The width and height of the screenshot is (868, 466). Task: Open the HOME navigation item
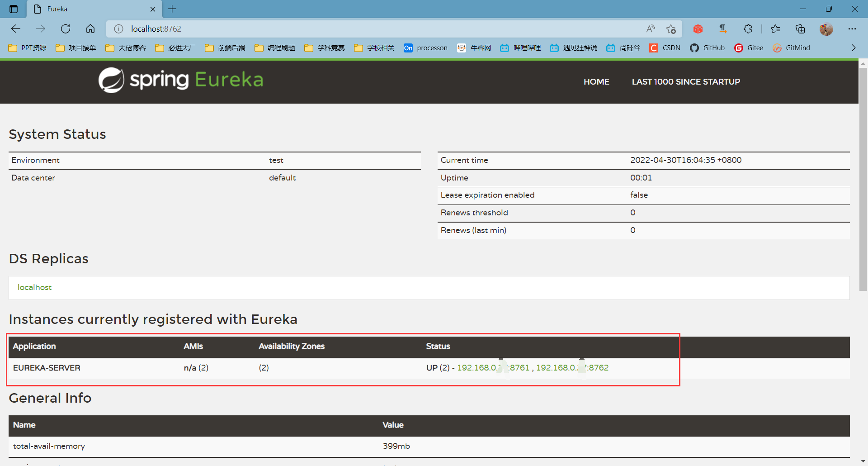[596, 82]
